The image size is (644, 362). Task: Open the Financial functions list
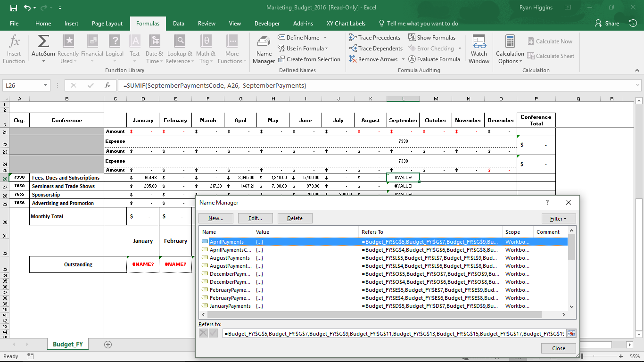tap(92, 49)
